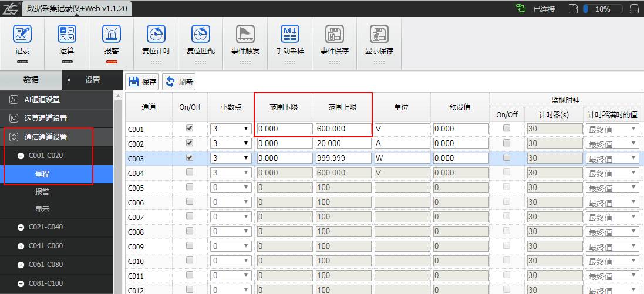This screenshot has height=294, width=644.
Task: Click the 刷新 (refresh) button
Action: pos(180,82)
